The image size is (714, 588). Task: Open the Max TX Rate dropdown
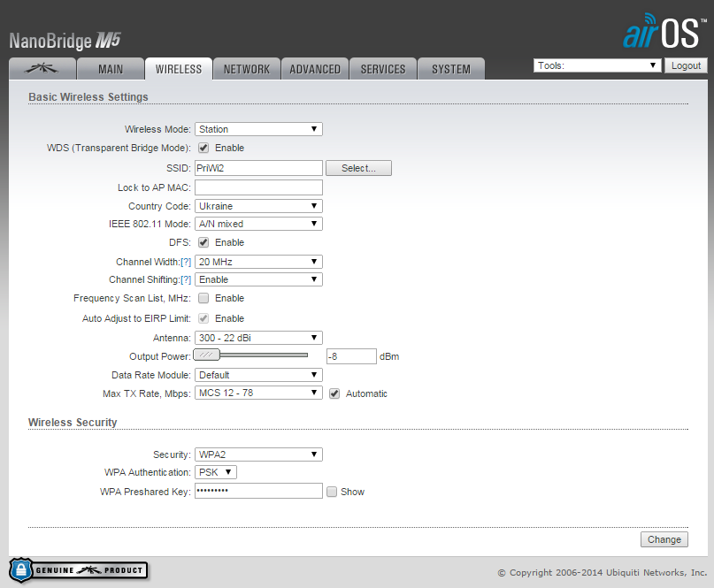258,393
